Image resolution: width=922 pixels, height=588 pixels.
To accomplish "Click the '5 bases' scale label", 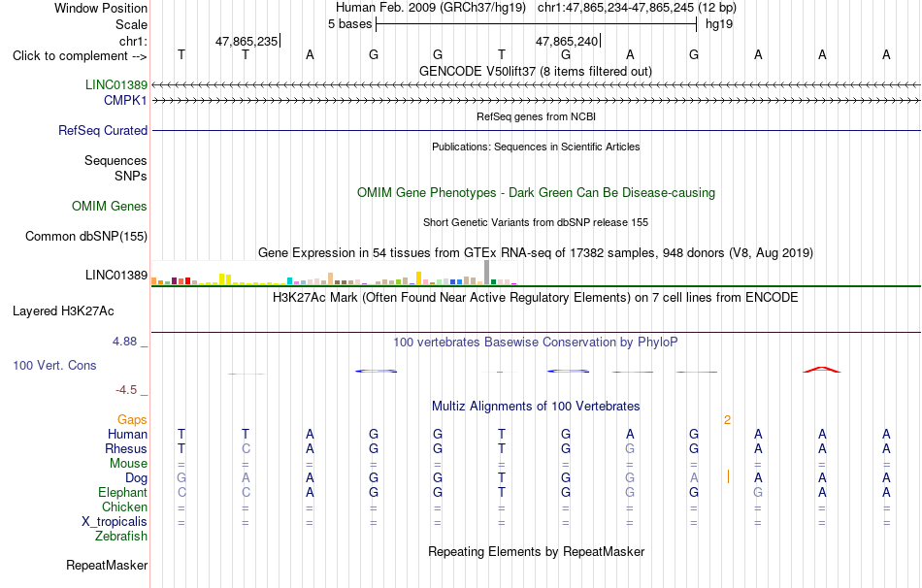I will click(349, 24).
